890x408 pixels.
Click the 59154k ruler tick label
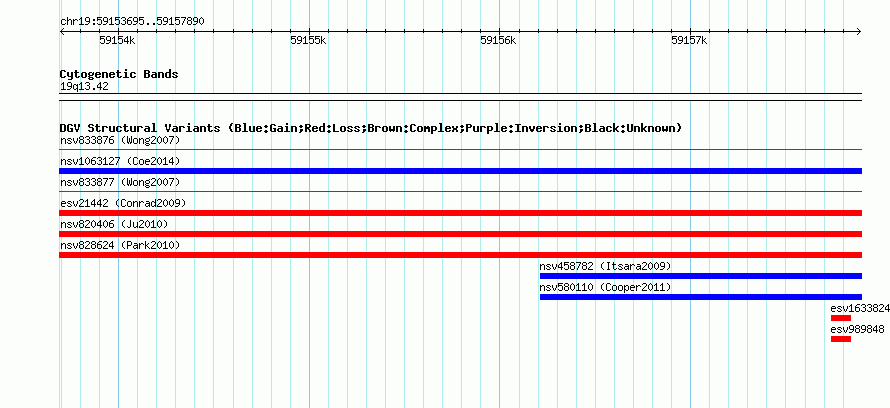click(x=117, y=40)
